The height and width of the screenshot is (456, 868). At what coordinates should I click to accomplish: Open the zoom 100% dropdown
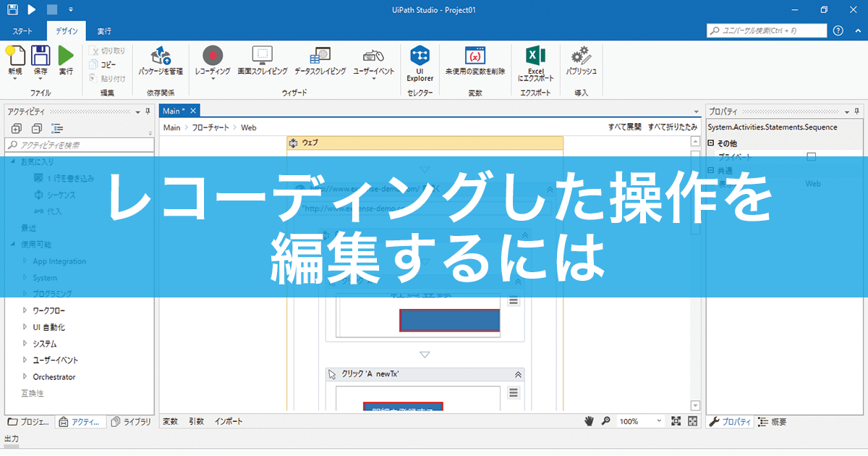[659, 421]
